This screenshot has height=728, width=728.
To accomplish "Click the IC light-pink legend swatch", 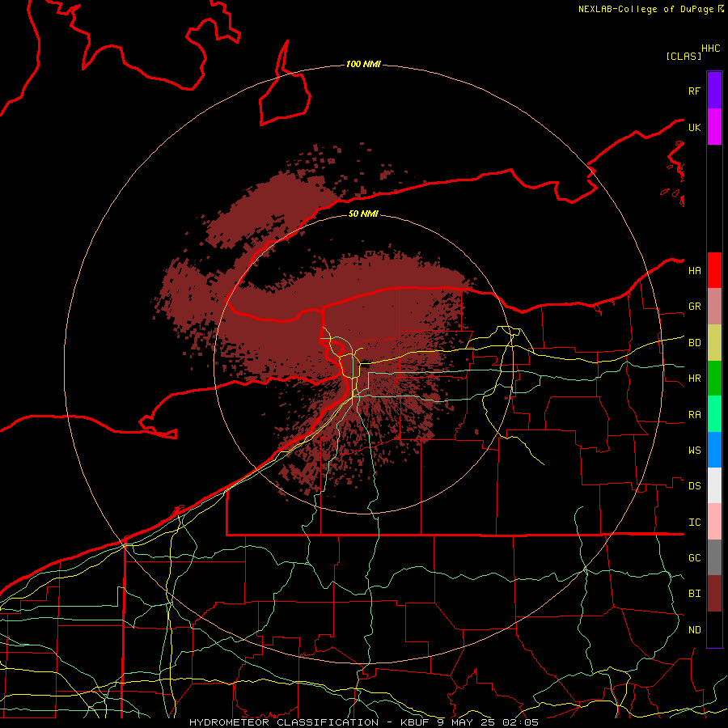I will [x=714, y=522].
